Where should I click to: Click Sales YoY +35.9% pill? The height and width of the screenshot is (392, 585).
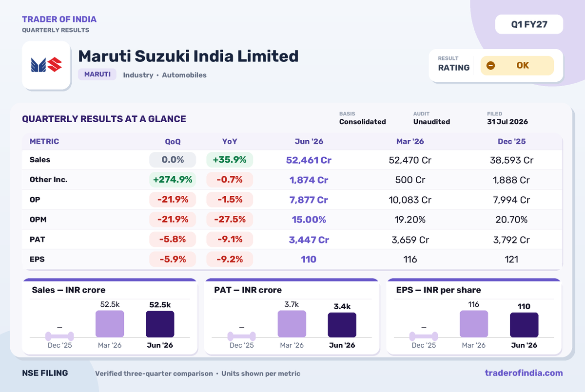[230, 160]
